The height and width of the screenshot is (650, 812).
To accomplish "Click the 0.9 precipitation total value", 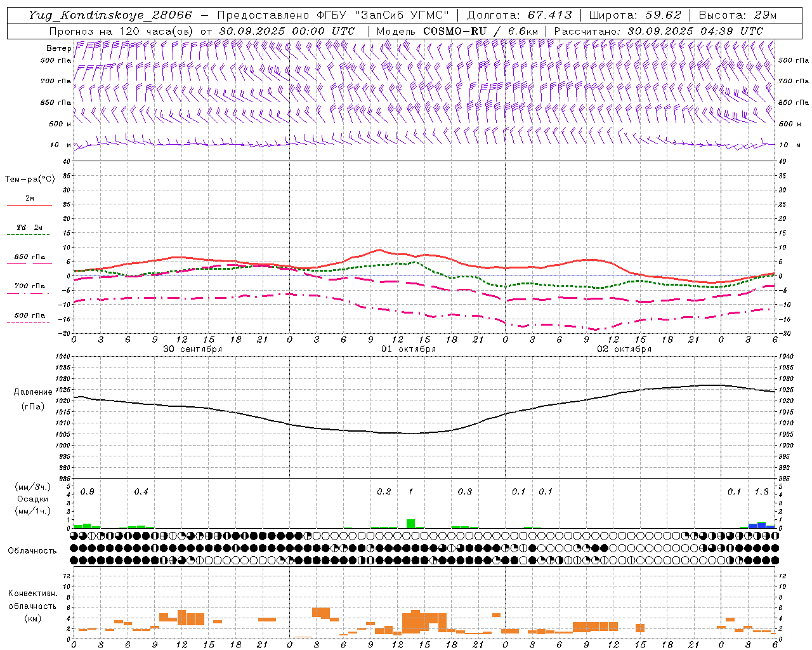I will pyautogui.click(x=88, y=492).
